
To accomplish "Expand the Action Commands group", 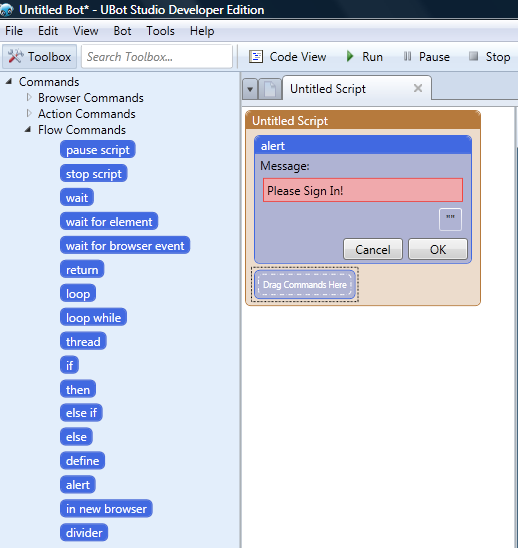I will [29, 114].
